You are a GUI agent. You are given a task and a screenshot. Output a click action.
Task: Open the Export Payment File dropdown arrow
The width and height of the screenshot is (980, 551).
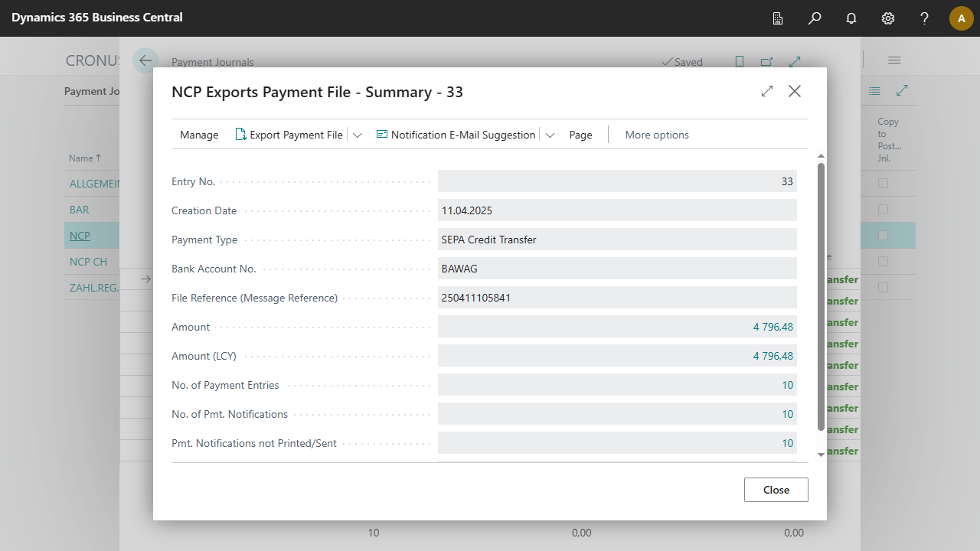pos(357,135)
